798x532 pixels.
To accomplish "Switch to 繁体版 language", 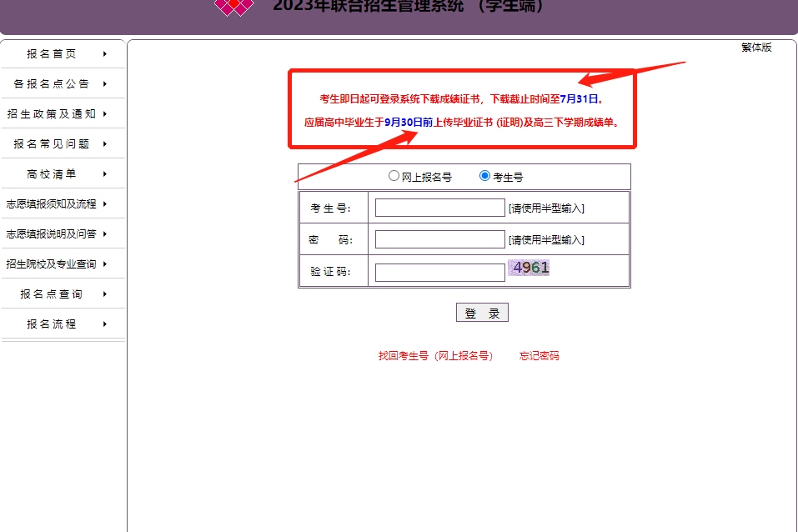I will (756, 48).
